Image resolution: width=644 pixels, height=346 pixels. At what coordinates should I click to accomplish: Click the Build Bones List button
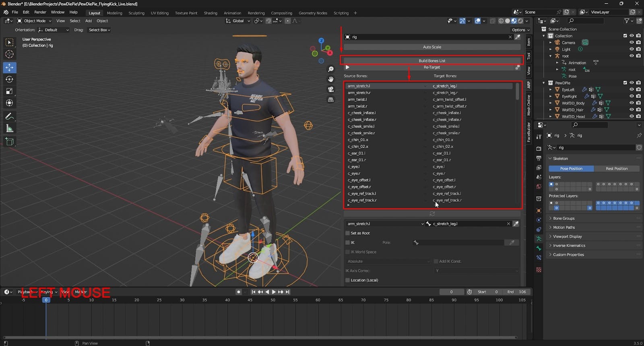431,61
